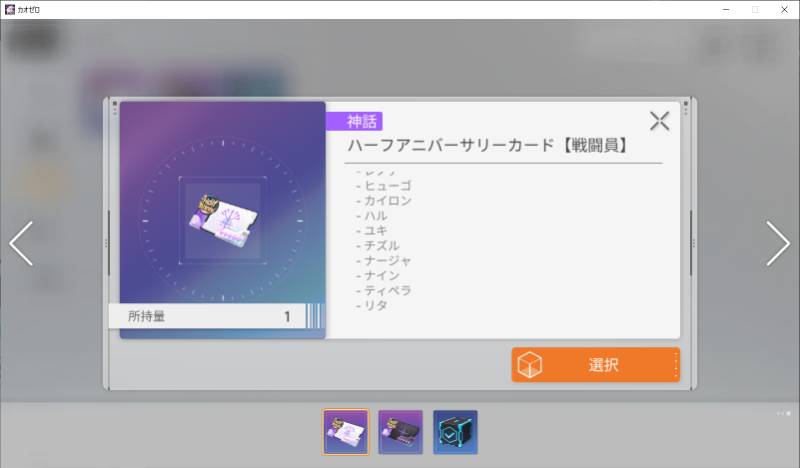Click ティベラ in the character list
Screen dimensions: 800x468
388,290
